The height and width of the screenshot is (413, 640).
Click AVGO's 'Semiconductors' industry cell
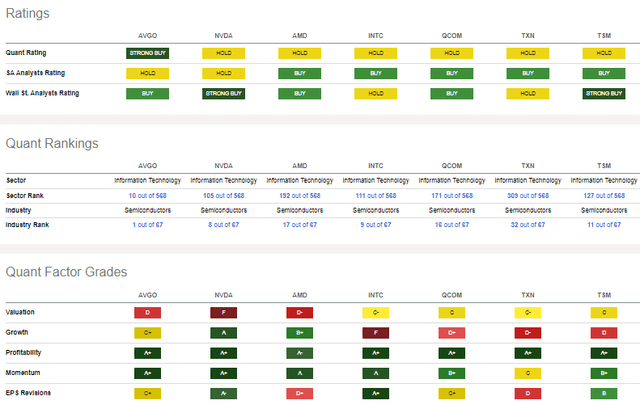click(147, 210)
